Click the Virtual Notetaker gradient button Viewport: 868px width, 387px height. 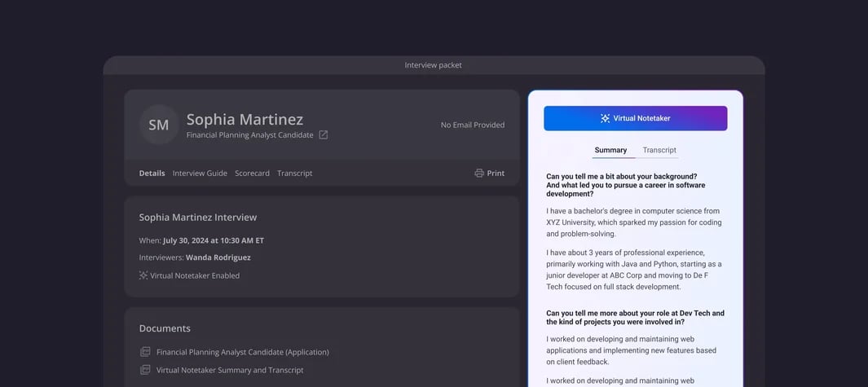point(636,118)
